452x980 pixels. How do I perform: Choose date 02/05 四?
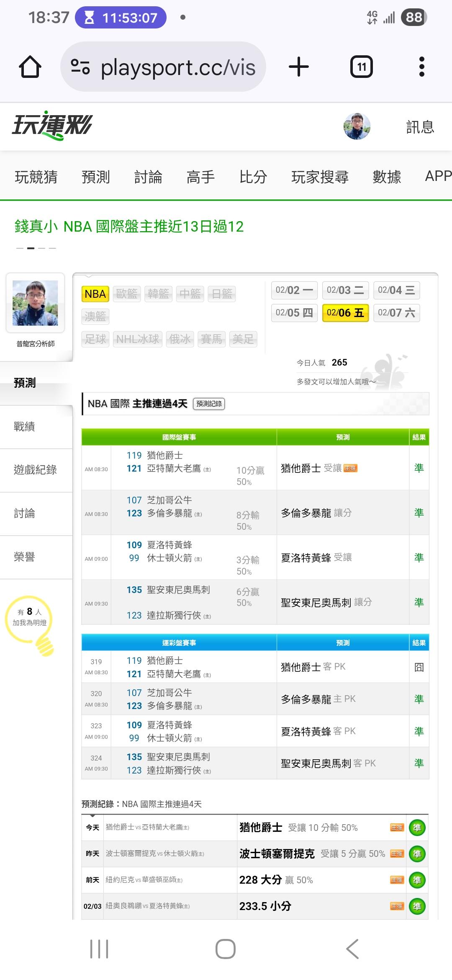(x=294, y=313)
